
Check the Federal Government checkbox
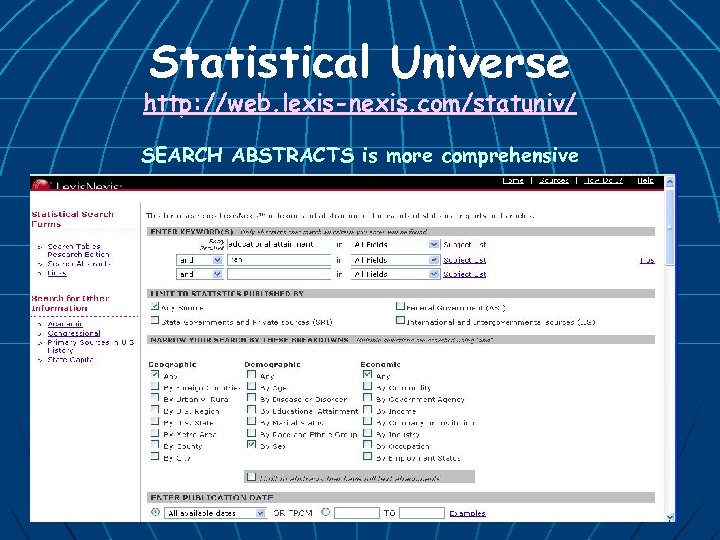coord(400,306)
